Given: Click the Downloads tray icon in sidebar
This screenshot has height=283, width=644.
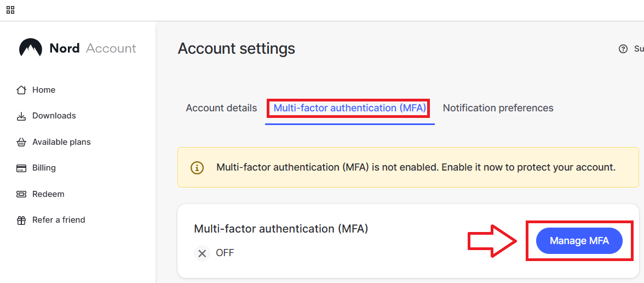Looking at the screenshot, I should [x=21, y=116].
